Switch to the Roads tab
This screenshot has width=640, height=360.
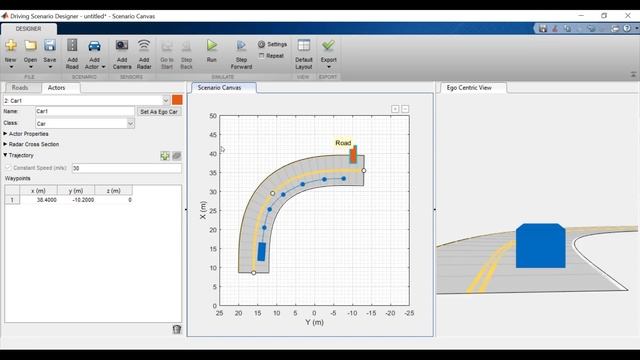[20, 88]
